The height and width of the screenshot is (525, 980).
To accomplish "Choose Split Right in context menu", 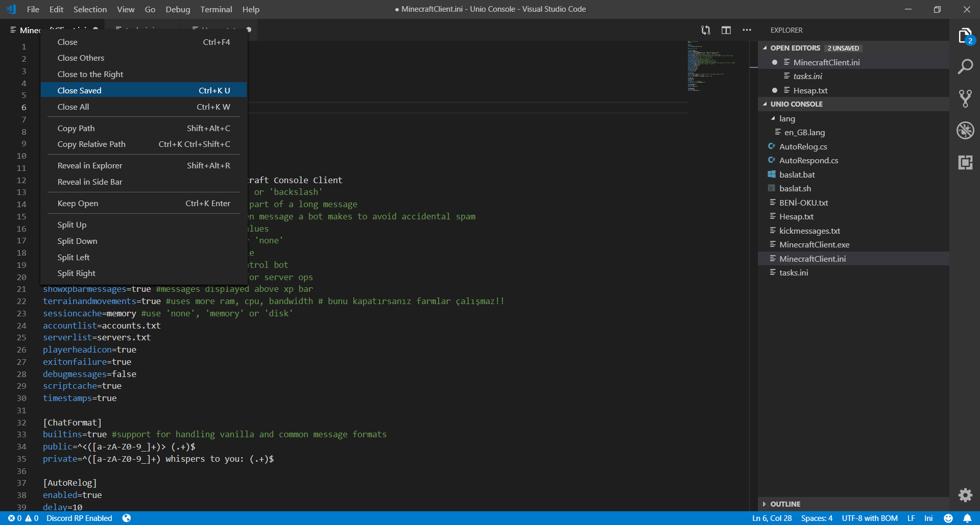I will [x=144, y=273].
